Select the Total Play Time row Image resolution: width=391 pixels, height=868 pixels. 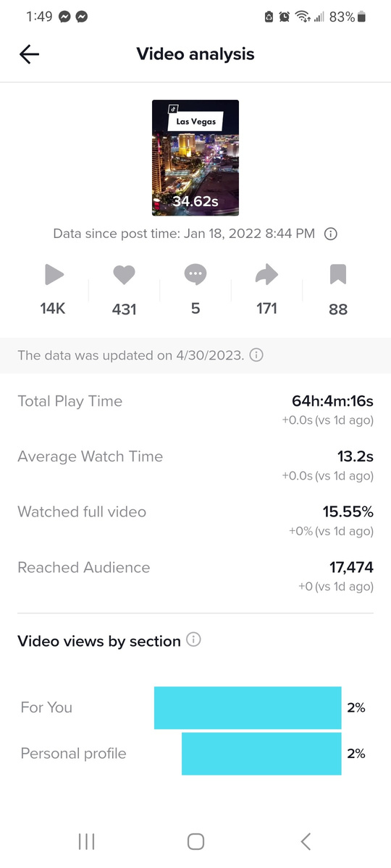(195, 409)
